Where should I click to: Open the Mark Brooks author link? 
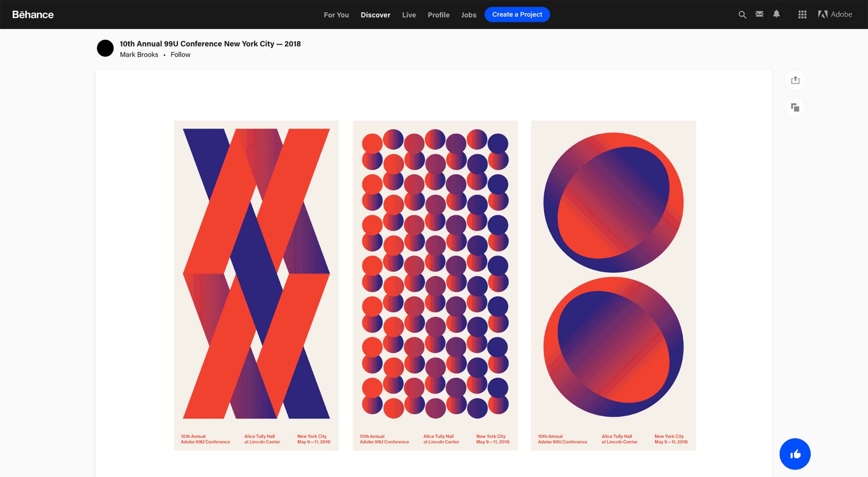(x=139, y=55)
